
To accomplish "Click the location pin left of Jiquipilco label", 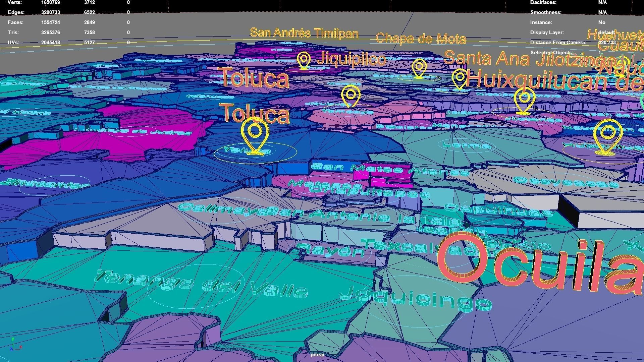I will (304, 61).
